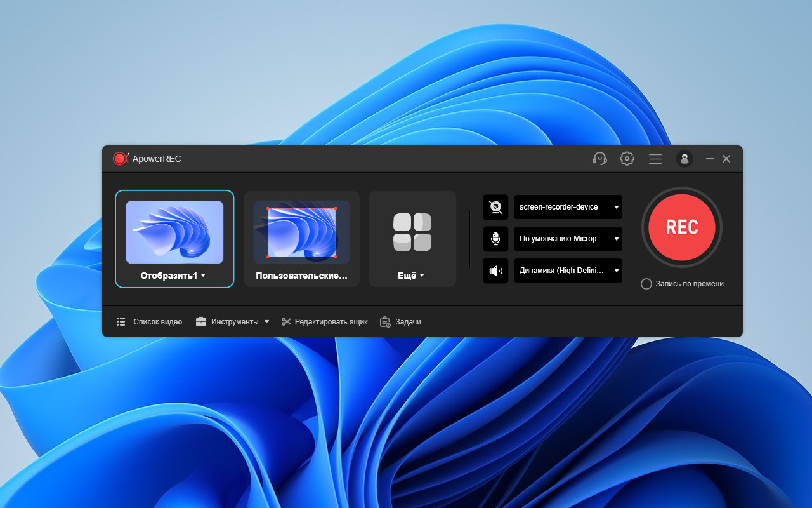Toggle the microphone recording
The height and width of the screenshot is (508, 812).
495,239
